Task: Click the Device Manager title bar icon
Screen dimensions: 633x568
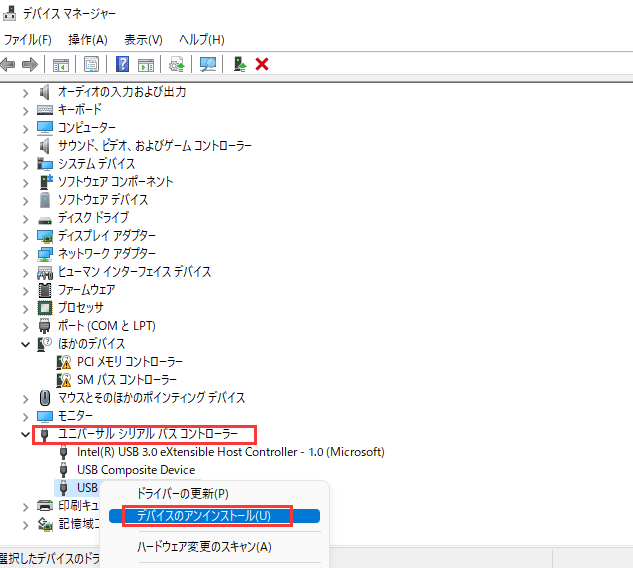Action: point(9,13)
